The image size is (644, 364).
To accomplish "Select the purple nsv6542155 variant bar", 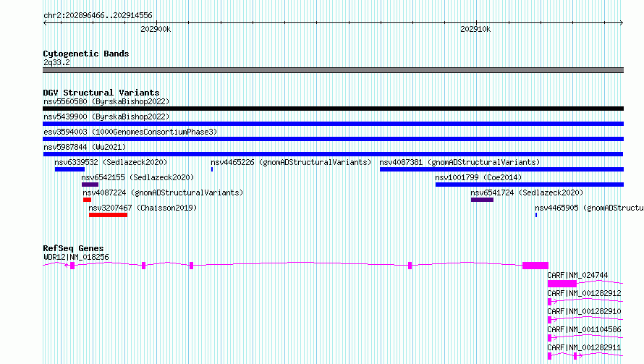I will pyautogui.click(x=90, y=185).
